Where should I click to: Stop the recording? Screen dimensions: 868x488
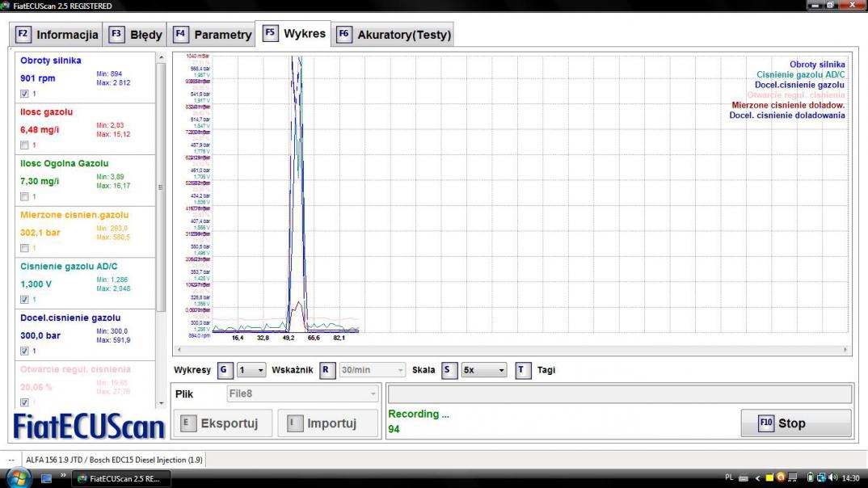(796, 423)
